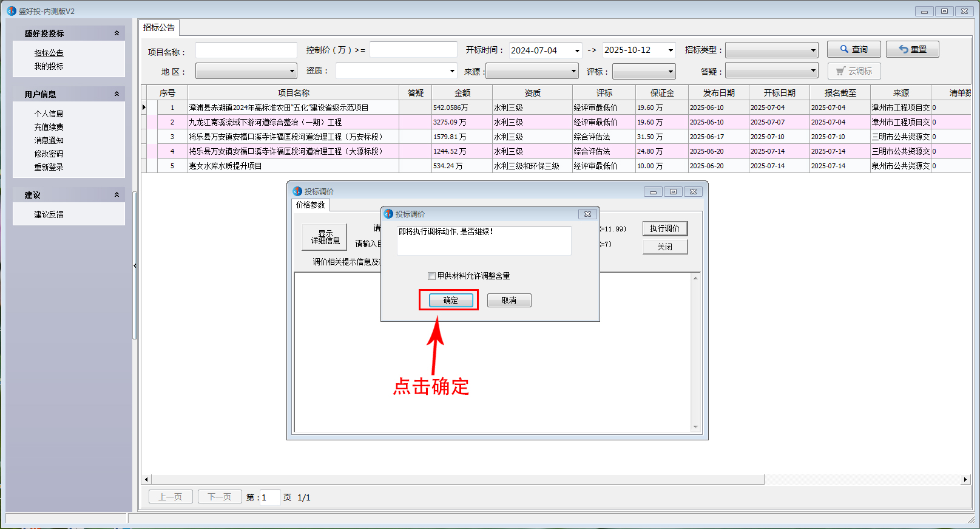Click the 查询 search magnifier button
The height and width of the screenshot is (529, 980).
click(x=853, y=50)
